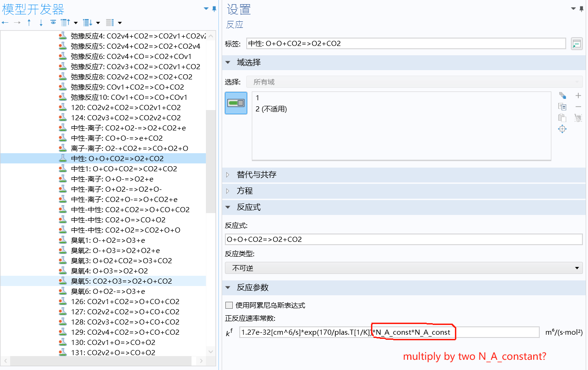
Task: Open the label rename icon next to 标签 field
Action: (576, 44)
